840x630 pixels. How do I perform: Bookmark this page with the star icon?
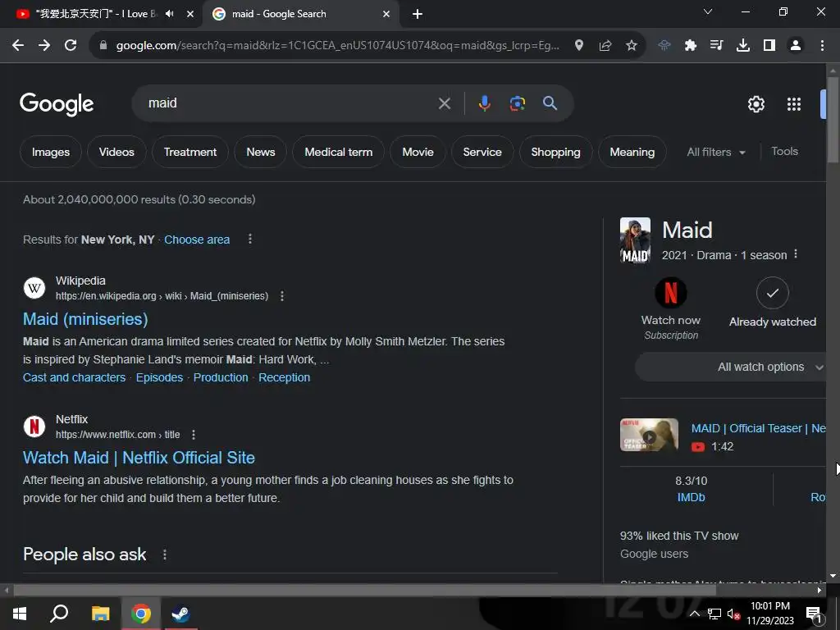tap(632, 46)
